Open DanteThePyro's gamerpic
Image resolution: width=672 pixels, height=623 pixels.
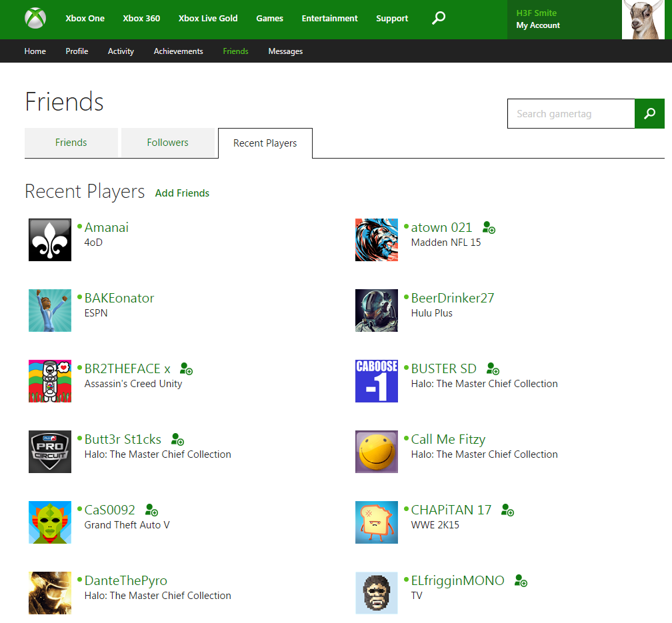point(50,594)
